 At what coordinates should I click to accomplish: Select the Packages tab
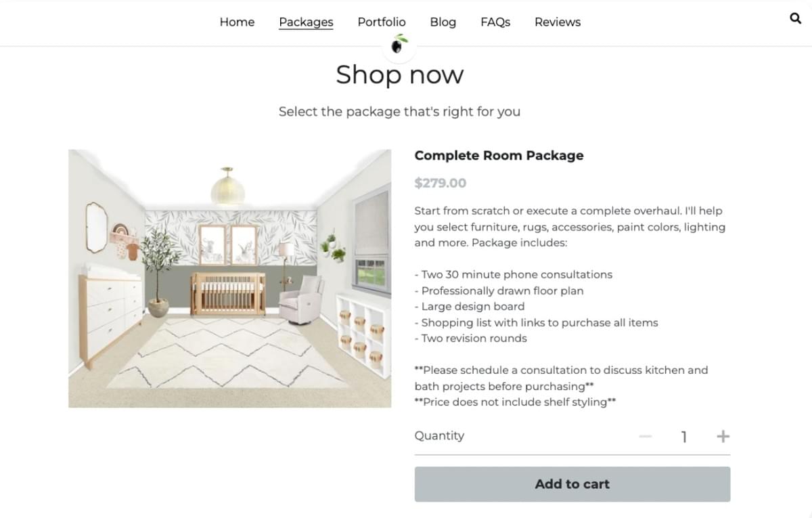click(306, 22)
